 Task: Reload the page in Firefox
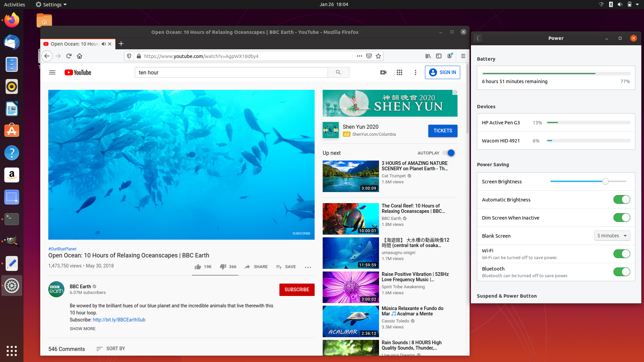(x=69, y=56)
